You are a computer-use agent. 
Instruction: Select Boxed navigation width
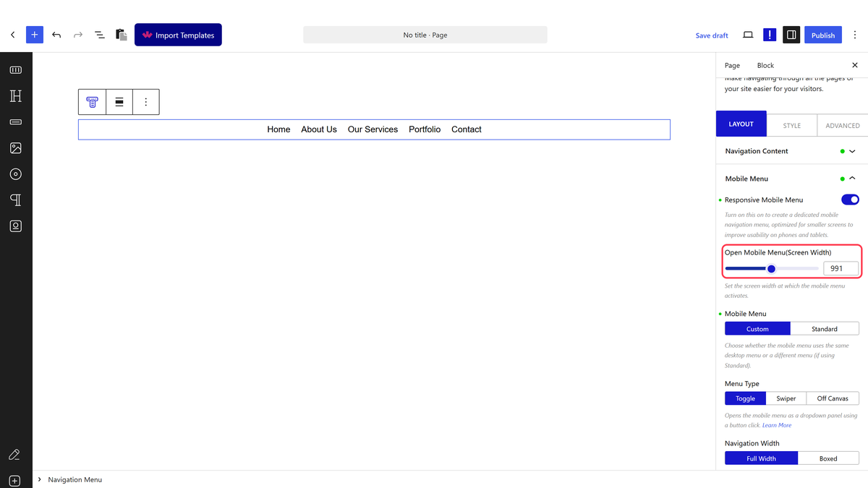828,458
